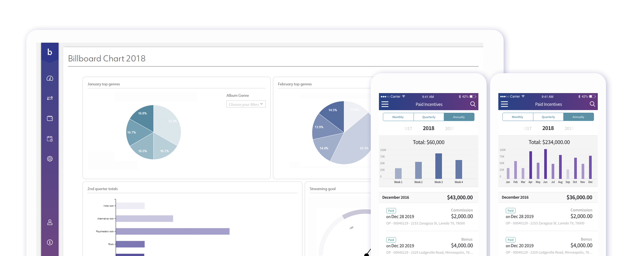Open the calendar icon in sidebar
The height and width of the screenshot is (256, 644).
50,139
